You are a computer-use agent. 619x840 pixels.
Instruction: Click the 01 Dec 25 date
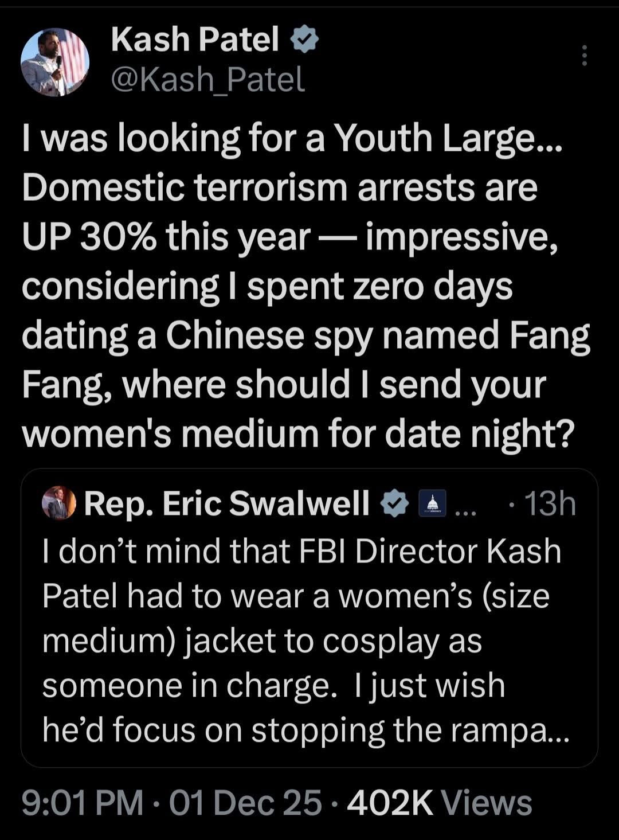pyautogui.click(x=246, y=802)
